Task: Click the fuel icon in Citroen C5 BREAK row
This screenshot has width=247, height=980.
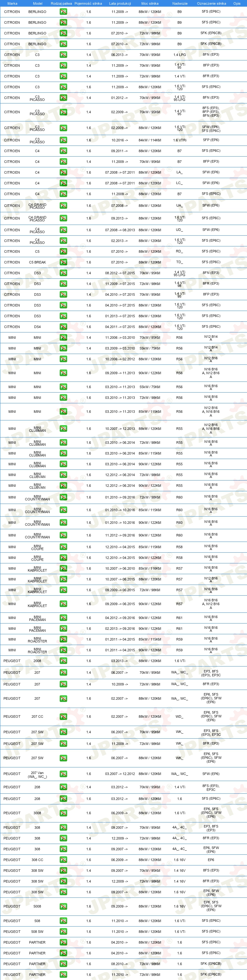Action: pyautogui.click(x=63, y=262)
